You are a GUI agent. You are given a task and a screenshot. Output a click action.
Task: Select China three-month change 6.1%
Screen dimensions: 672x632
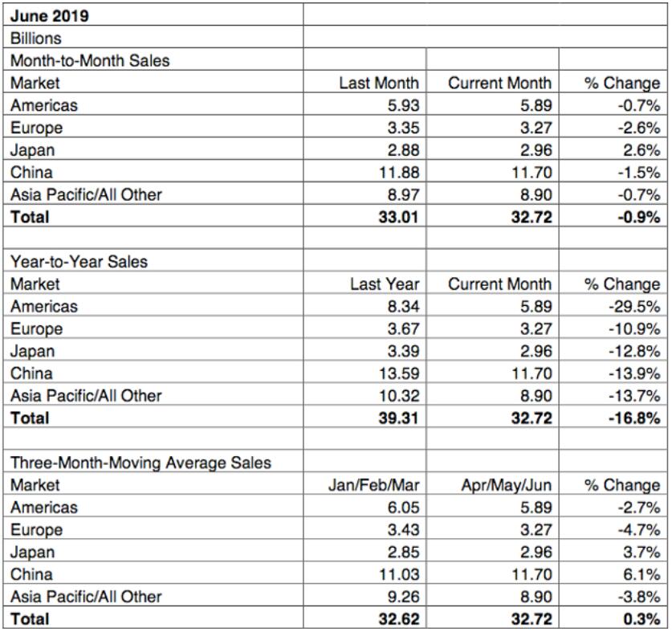pos(613,573)
